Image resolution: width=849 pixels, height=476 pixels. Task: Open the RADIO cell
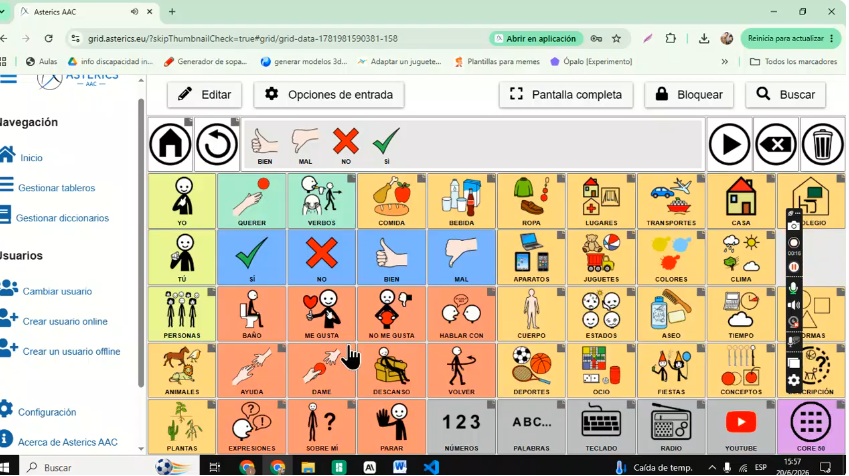[x=671, y=426]
